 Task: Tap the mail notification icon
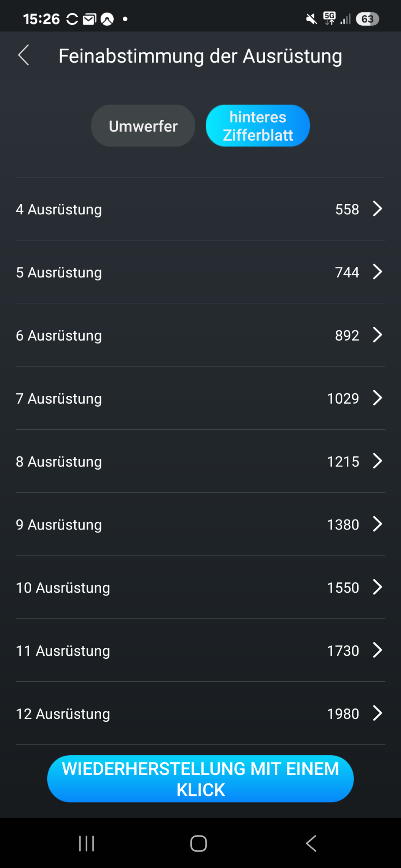pos(89,19)
